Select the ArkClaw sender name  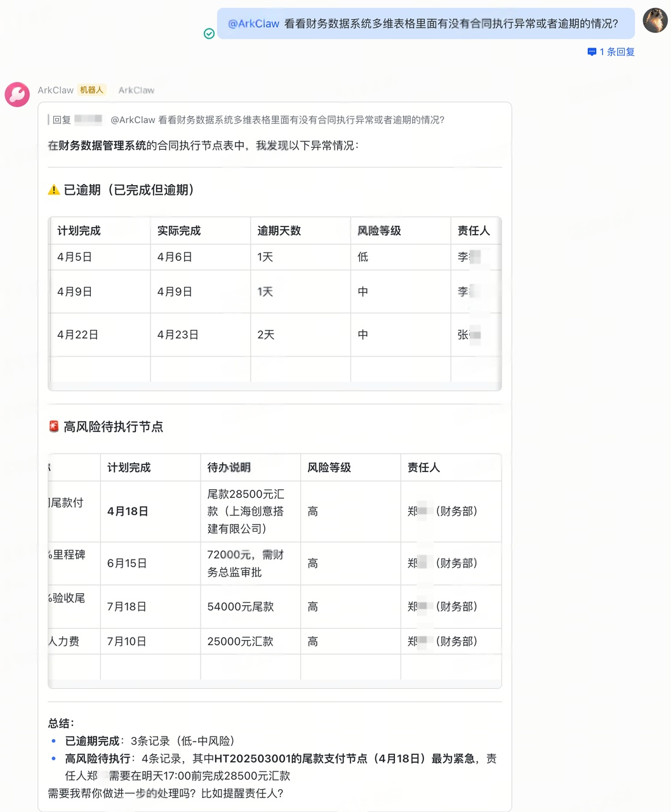55,90
